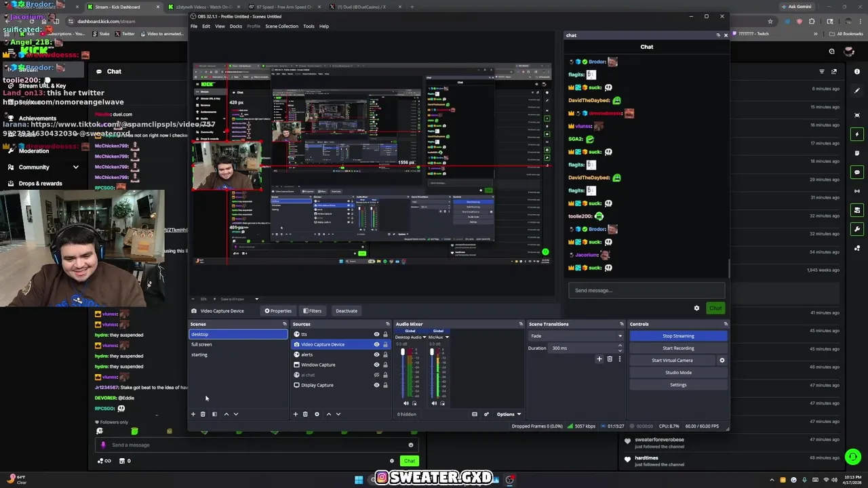Open Properties for Video Capture Device
The height and width of the screenshot is (488, 868).
[278, 311]
